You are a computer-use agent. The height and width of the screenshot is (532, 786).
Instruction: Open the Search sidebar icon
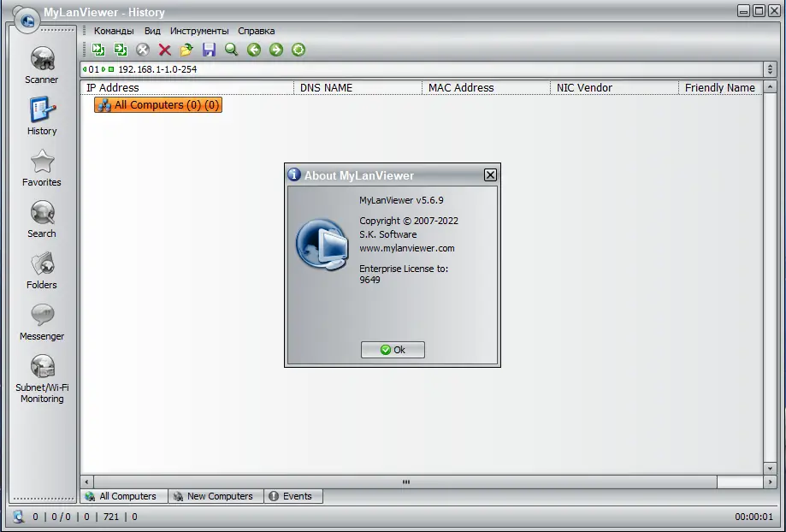click(42, 213)
